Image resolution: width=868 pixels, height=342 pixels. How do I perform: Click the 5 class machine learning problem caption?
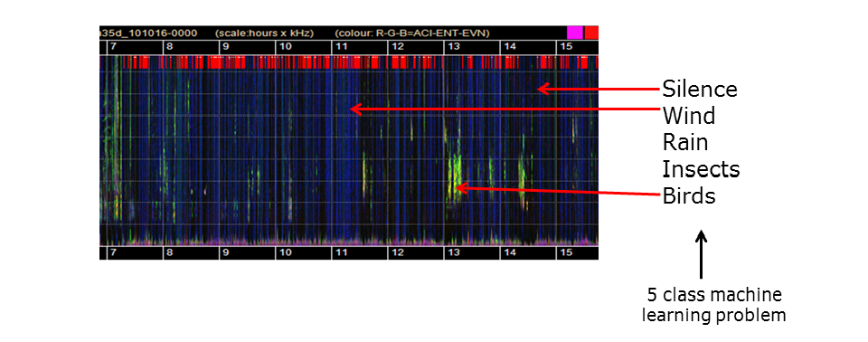pyautogui.click(x=713, y=304)
